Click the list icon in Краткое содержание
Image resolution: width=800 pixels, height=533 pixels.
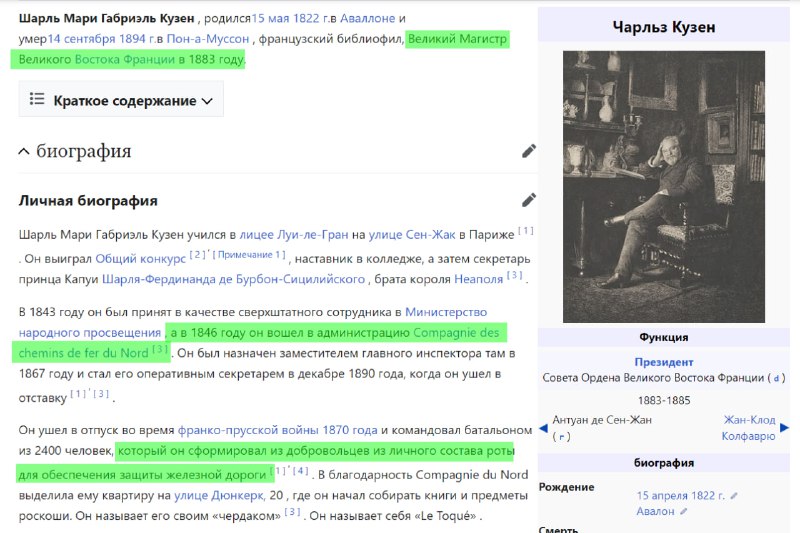[x=37, y=98]
